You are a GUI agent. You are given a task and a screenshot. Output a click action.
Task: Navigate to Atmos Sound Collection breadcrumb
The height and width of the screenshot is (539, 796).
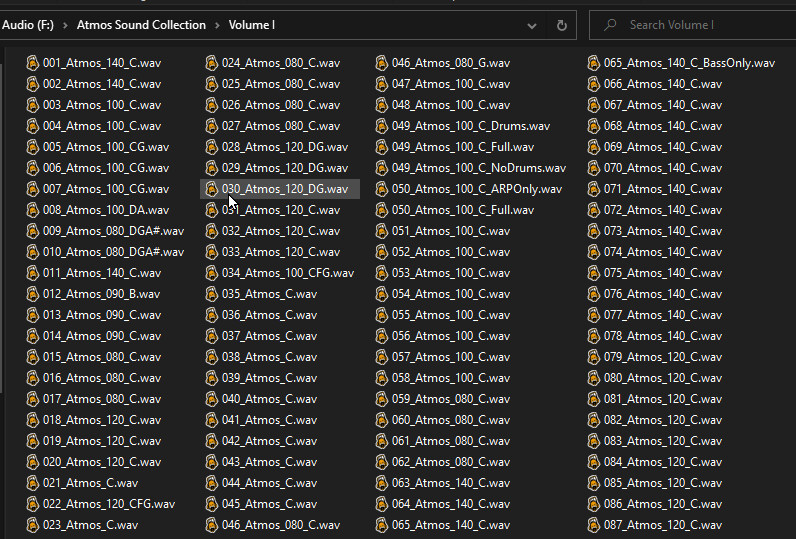141,25
